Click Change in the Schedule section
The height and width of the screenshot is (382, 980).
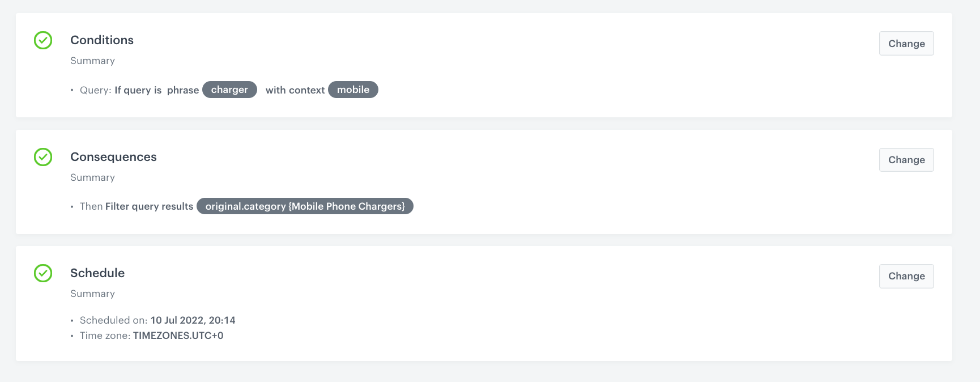coord(906,276)
